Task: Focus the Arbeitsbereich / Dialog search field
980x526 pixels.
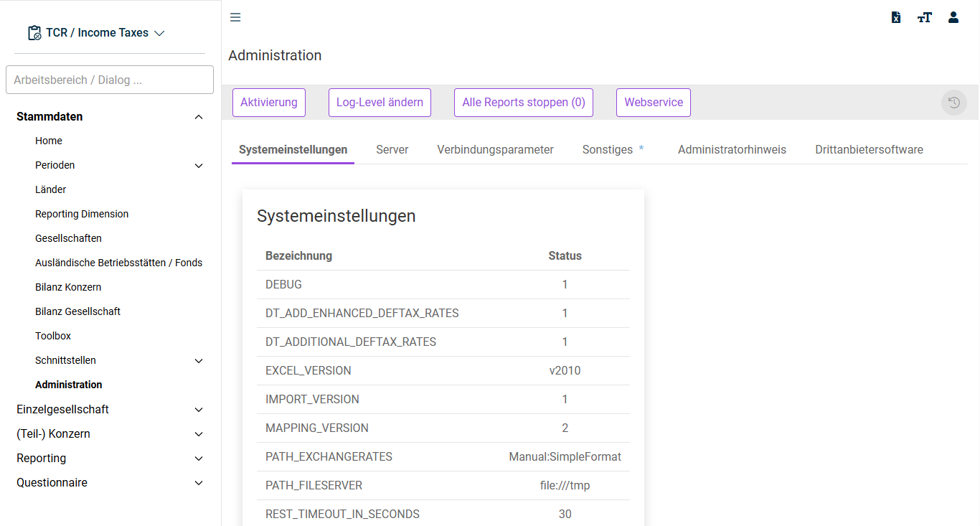Action: point(110,80)
